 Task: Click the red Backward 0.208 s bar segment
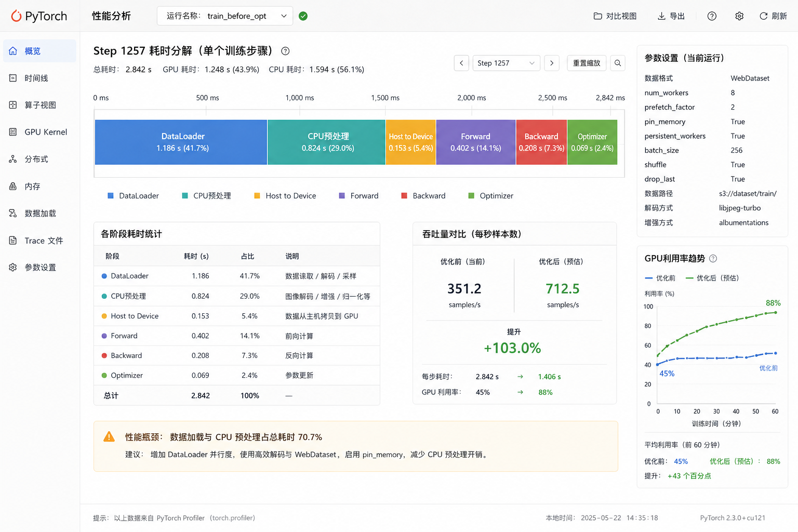click(541, 142)
